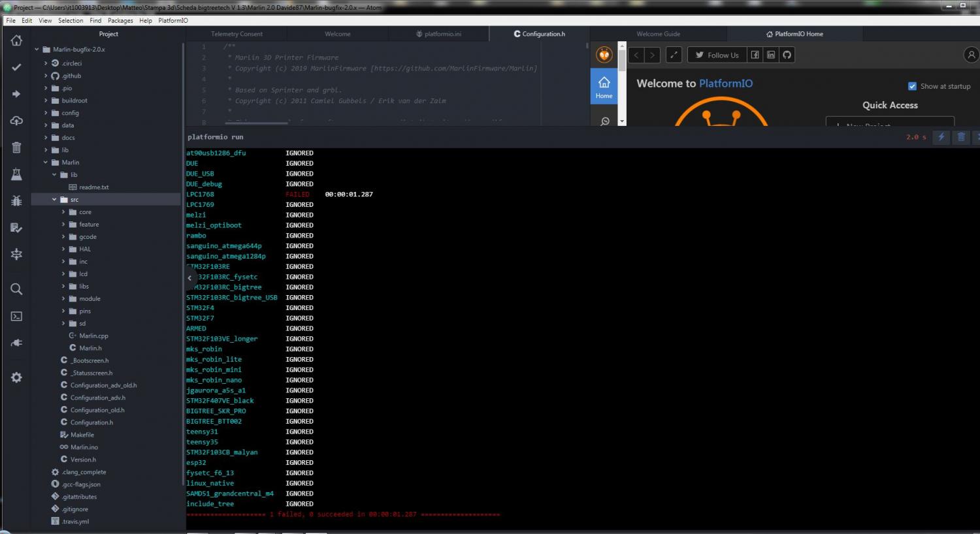Collapse the Marlin-bugfix-2.0.x root folder
Screen dimensions: 980x534
pyautogui.click(x=37, y=50)
